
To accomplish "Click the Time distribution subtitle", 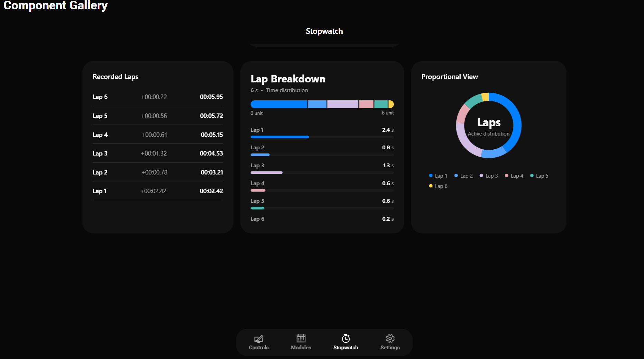I will coord(287,90).
